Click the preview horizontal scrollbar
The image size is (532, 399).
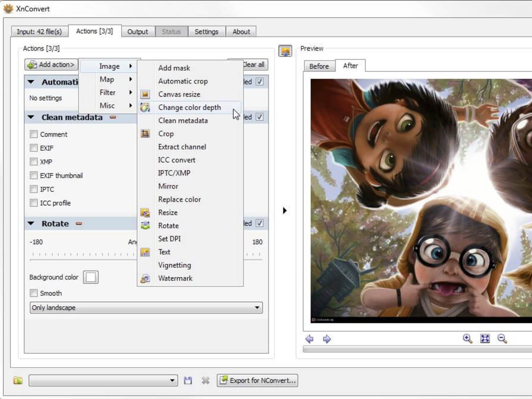pyautogui.click(x=417, y=349)
